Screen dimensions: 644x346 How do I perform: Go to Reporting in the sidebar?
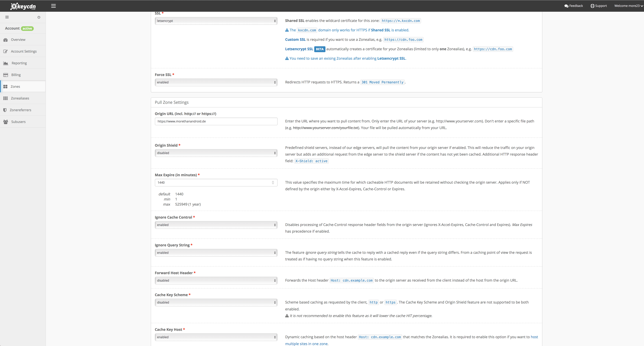[23, 63]
